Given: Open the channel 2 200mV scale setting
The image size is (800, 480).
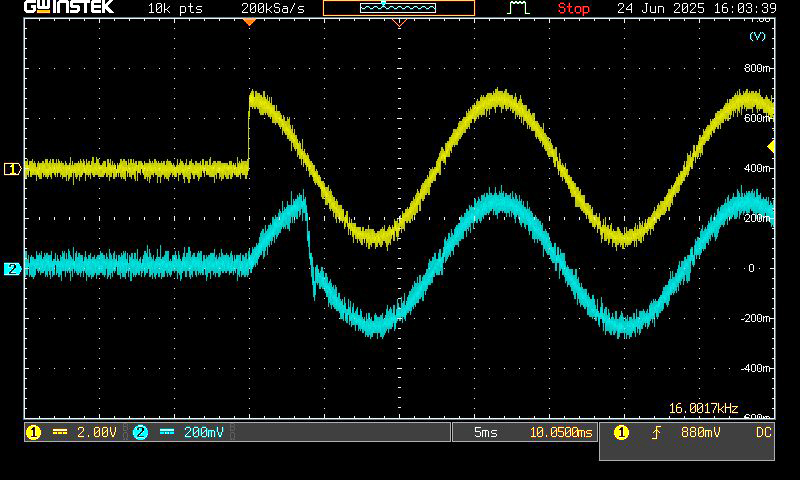Looking at the screenshot, I should (203, 432).
